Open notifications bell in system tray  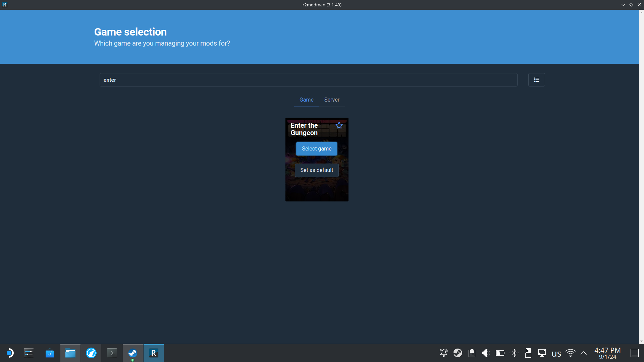click(444, 353)
